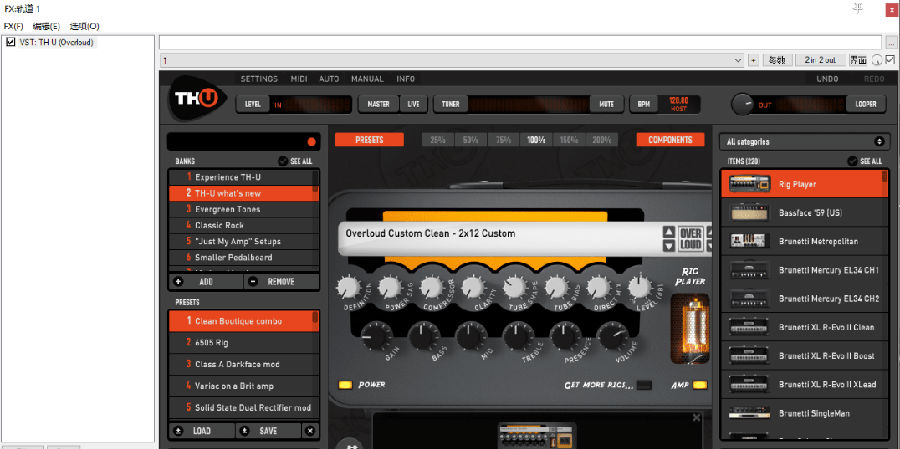This screenshot has height=449, width=900.
Task: Switch to PRESETS tab
Action: (x=369, y=140)
